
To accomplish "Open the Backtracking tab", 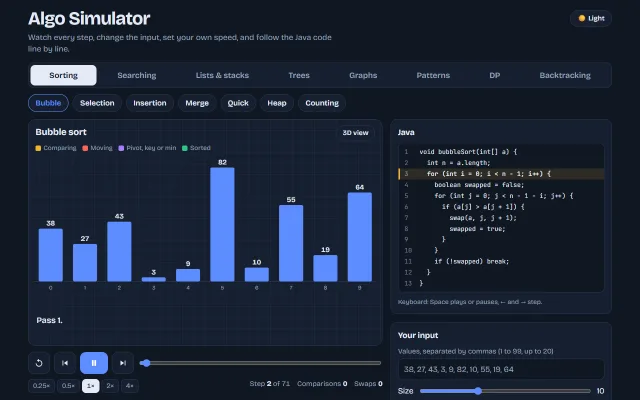I will coord(565,75).
